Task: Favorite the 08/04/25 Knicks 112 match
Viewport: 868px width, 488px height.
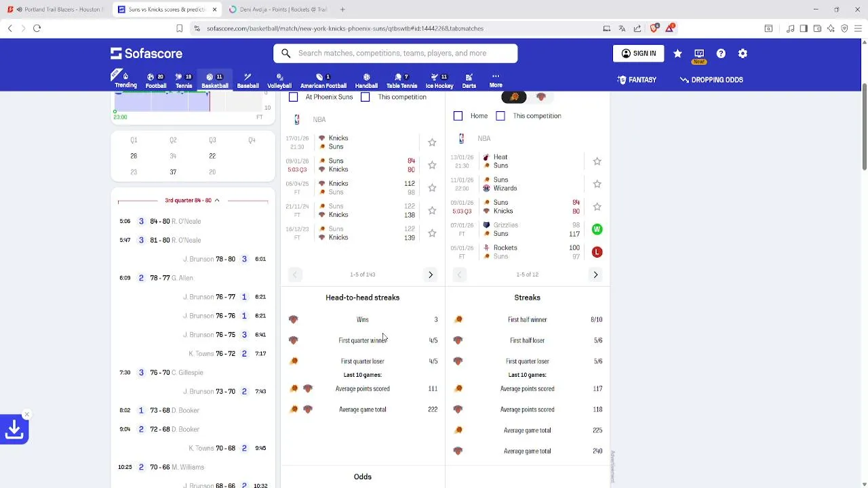Action: pyautogui.click(x=432, y=188)
